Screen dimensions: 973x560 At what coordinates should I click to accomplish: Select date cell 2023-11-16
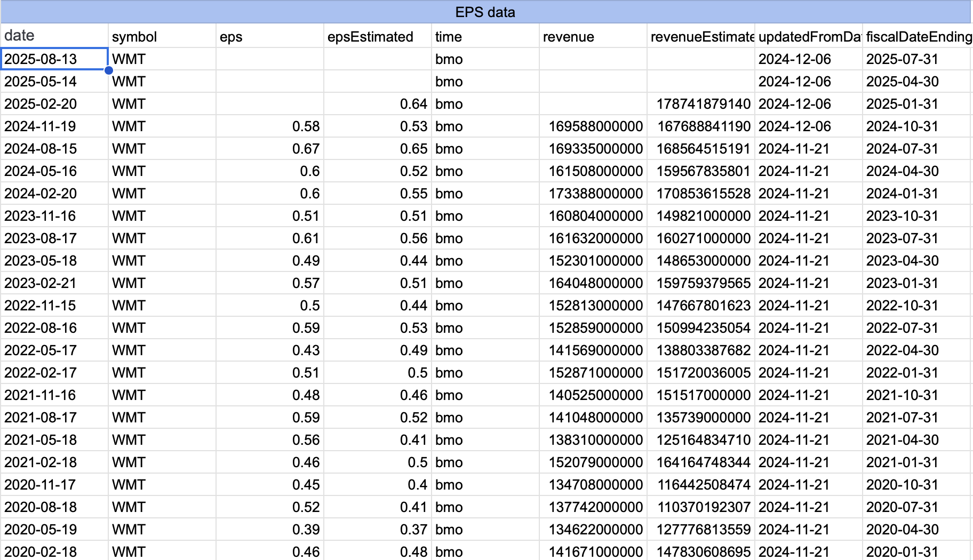(54, 215)
